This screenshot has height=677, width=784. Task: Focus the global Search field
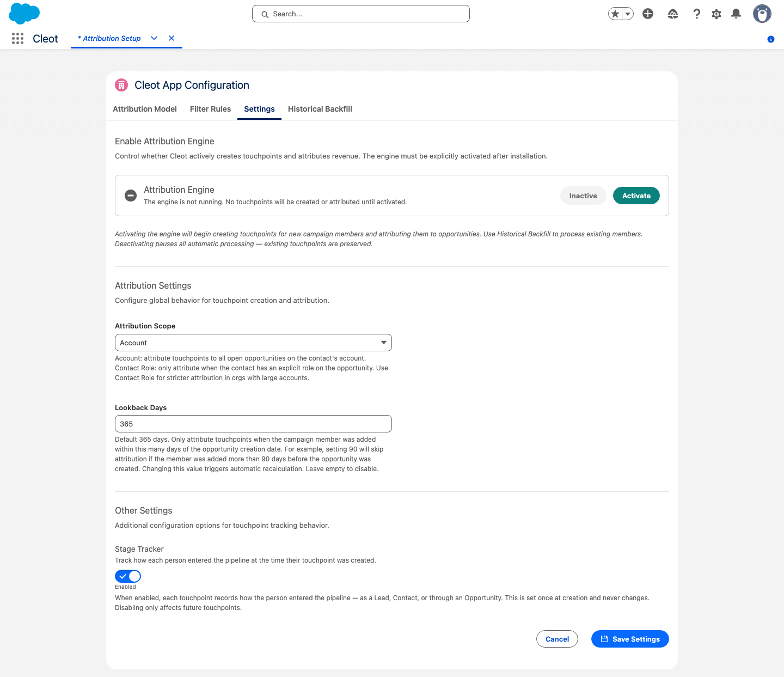pos(361,14)
